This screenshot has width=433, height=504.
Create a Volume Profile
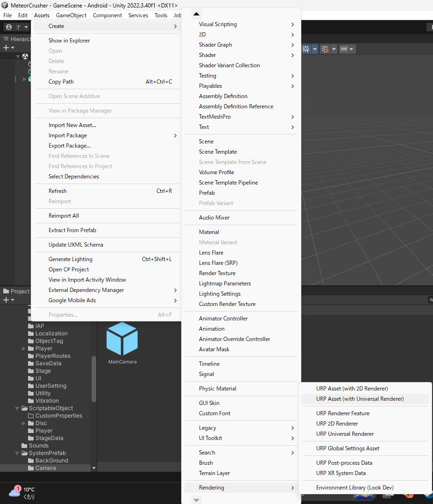[241, 172]
